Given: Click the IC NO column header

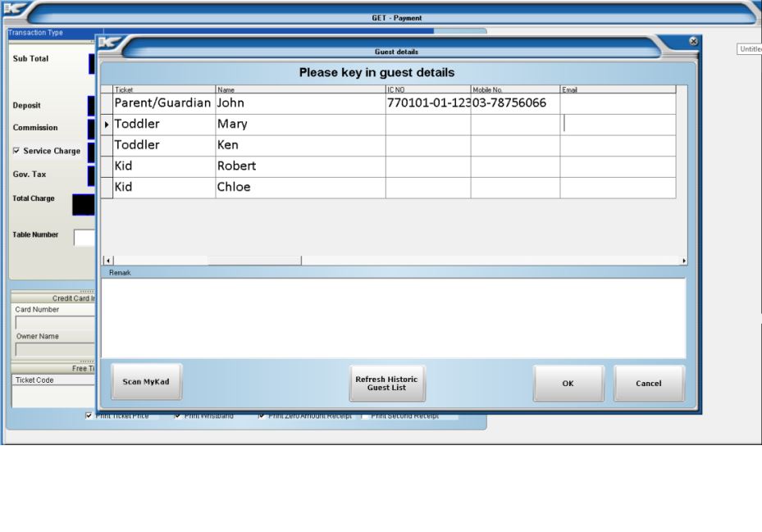Looking at the screenshot, I should point(428,89).
